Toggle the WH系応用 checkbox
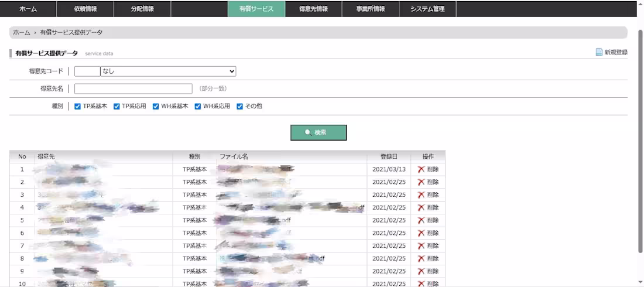Image resolution: width=644 pixels, height=287 pixels. (x=197, y=107)
